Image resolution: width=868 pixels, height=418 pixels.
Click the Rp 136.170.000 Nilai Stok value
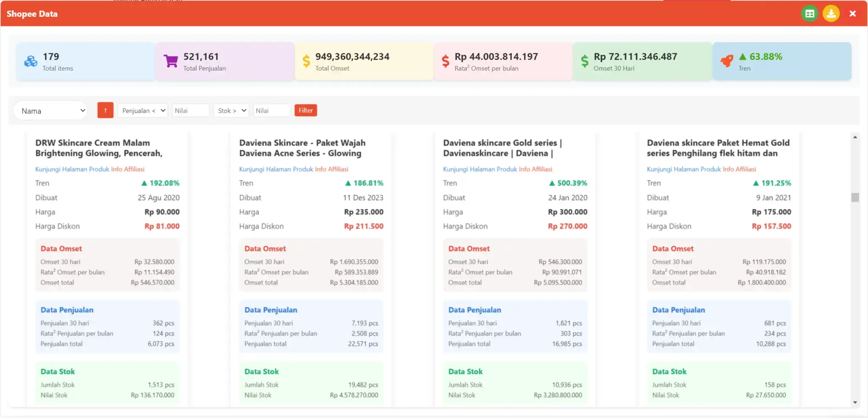(x=153, y=395)
